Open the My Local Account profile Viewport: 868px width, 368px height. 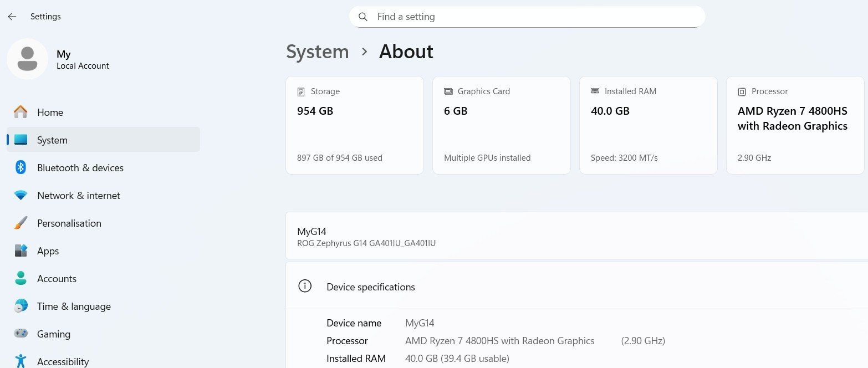(x=58, y=59)
